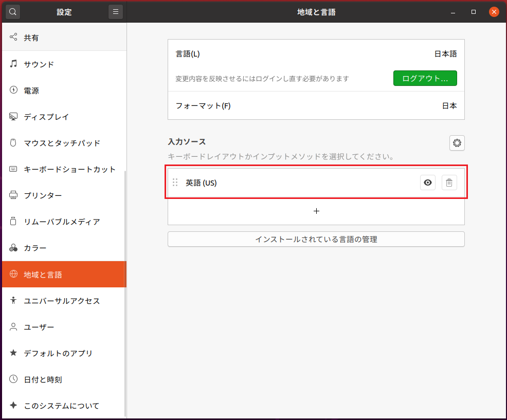
Task: Open デフォルトのアプリ settings panel
Action: [x=64, y=353]
